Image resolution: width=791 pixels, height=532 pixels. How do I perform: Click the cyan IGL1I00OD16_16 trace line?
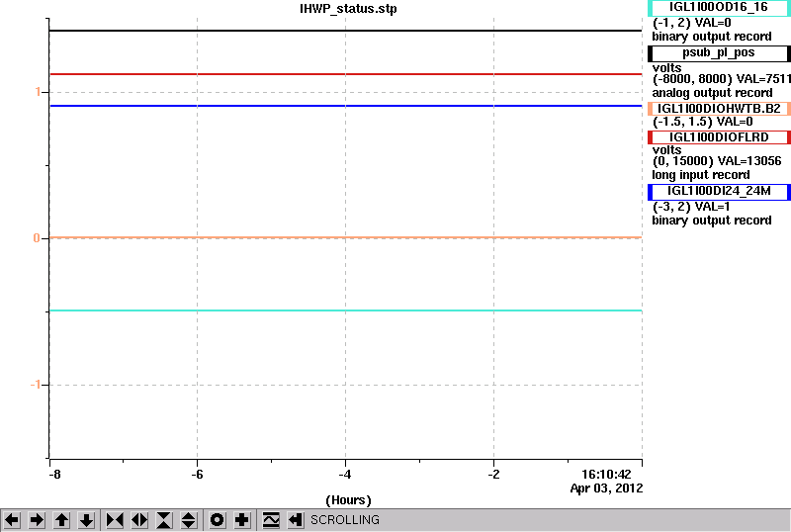tap(345, 310)
